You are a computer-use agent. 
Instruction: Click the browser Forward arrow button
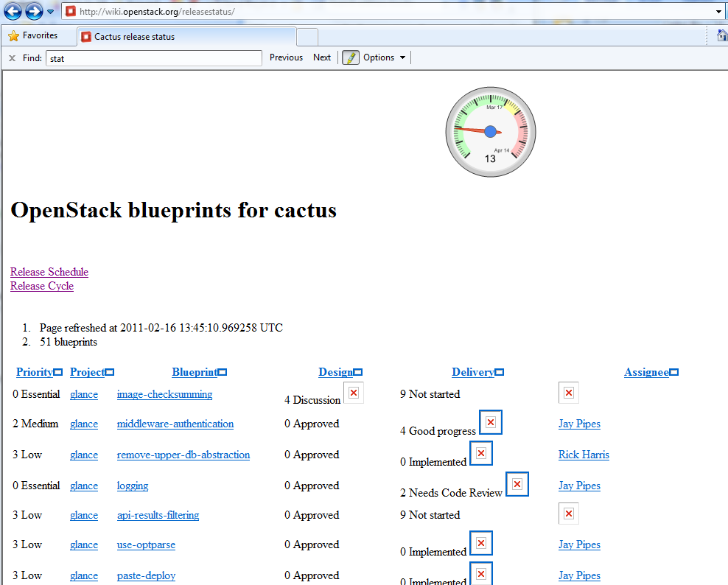click(34, 11)
